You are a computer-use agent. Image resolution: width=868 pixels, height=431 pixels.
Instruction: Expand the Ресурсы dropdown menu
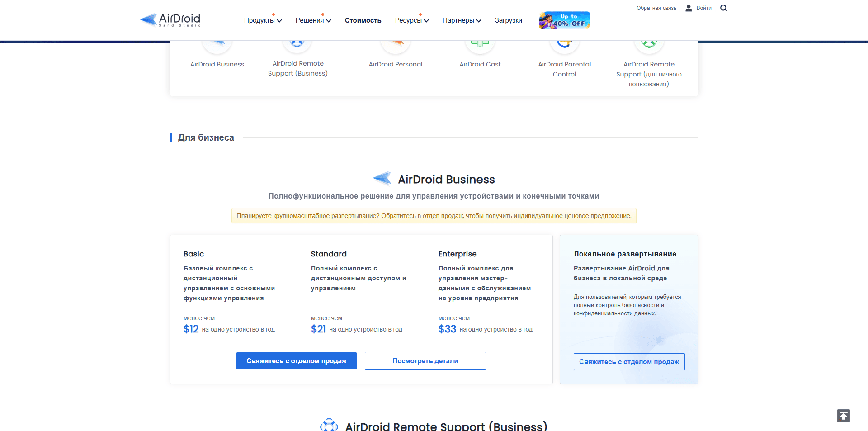point(412,20)
